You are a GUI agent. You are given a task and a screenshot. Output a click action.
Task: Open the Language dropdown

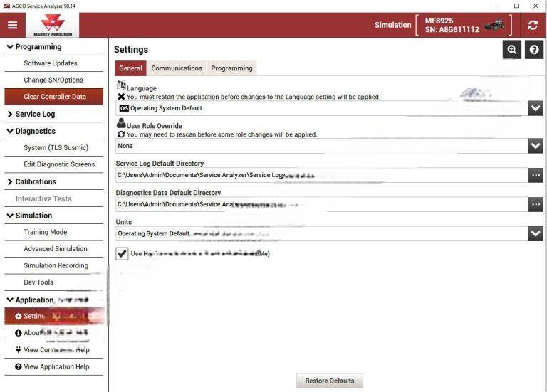click(x=536, y=108)
